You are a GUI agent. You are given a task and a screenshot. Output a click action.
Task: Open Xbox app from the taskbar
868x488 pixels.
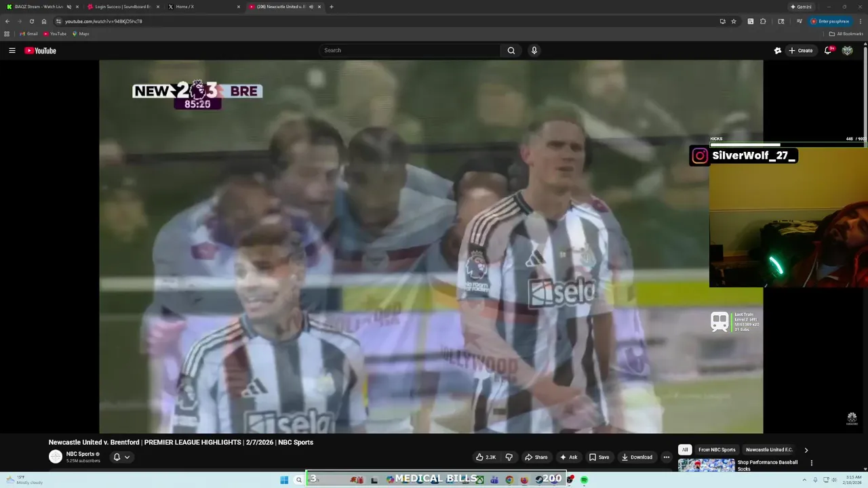[479, 480]
